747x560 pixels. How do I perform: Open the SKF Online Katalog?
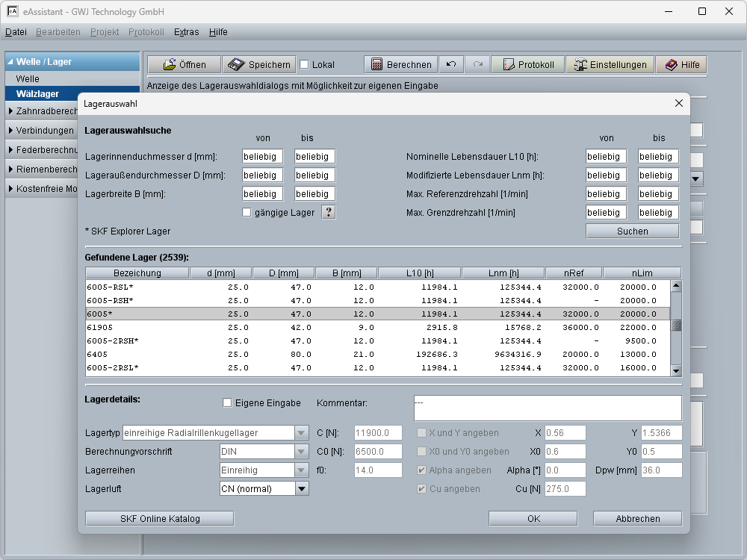tap(160, 518)
